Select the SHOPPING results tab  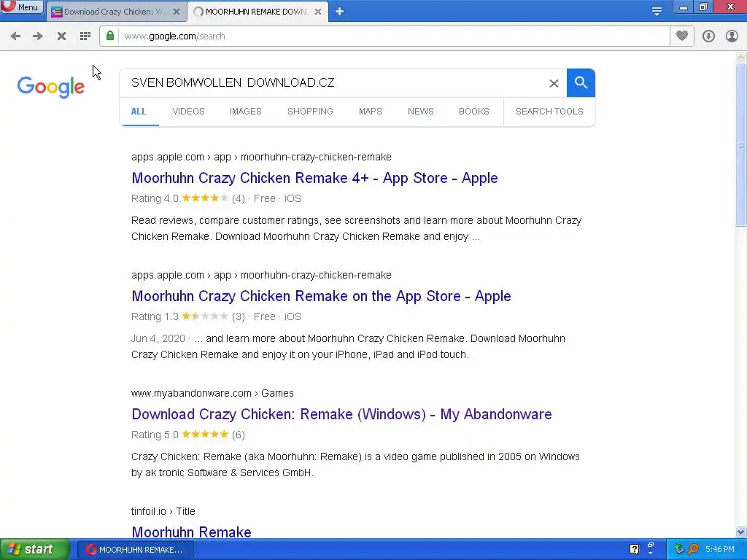[310, 112]
